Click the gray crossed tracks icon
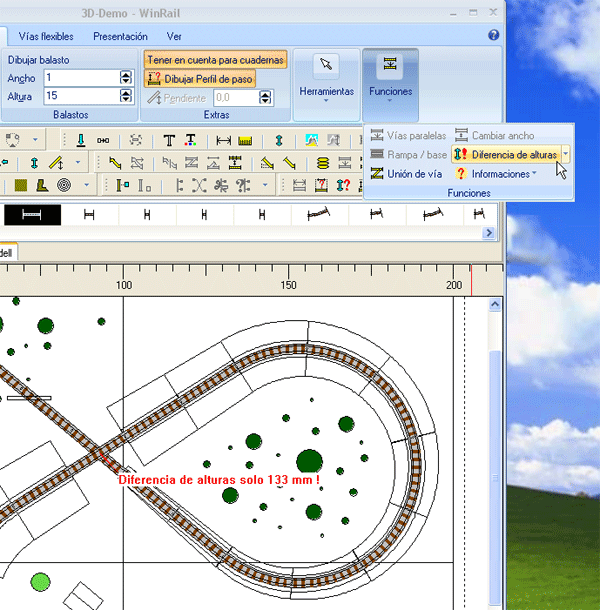The image size is (600, 610). (x=137, y=163)
